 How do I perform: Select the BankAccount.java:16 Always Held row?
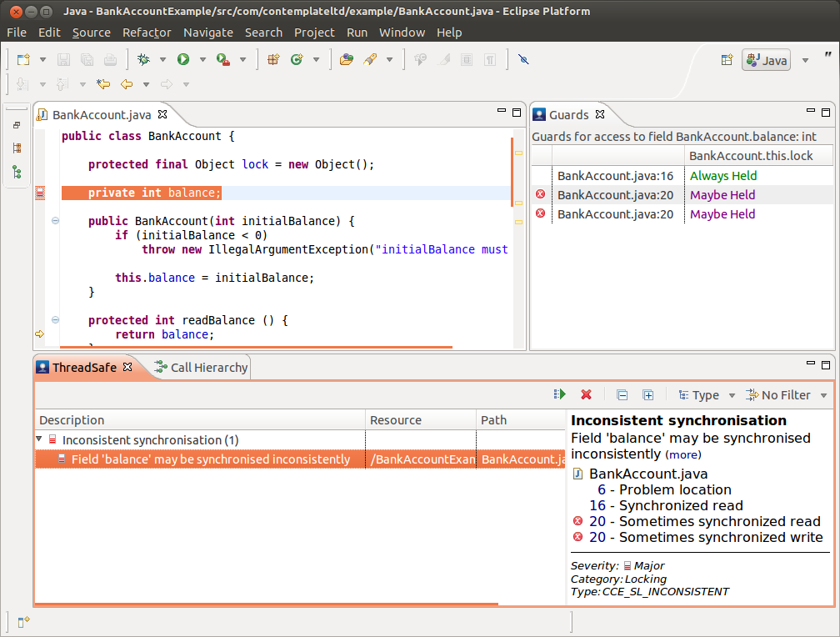(x=682, y=176)
